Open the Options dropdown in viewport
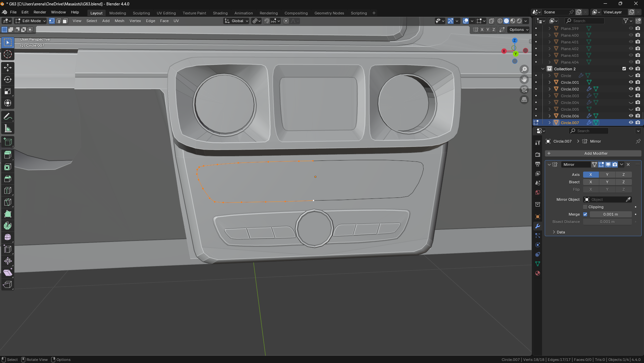 coord(518,30)
